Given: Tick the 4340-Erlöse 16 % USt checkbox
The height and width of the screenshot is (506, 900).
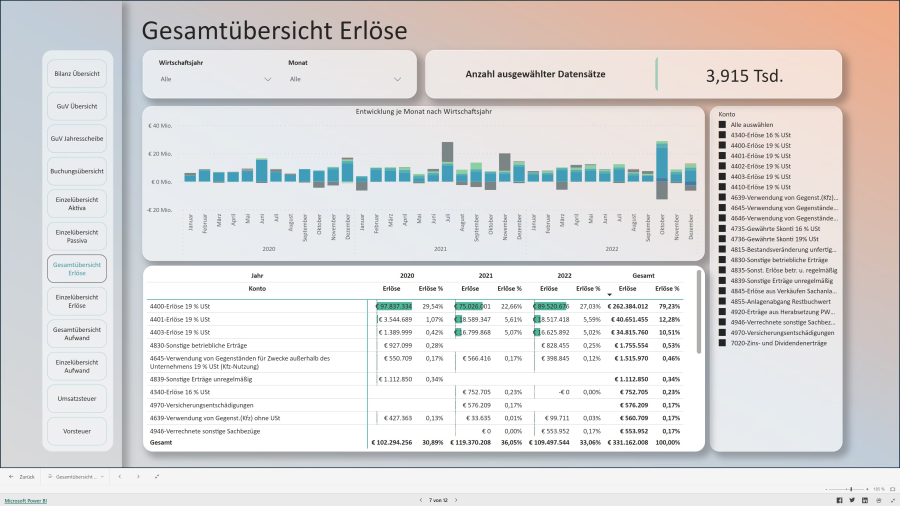Looking at the screenshot, I should pos(722,135).
